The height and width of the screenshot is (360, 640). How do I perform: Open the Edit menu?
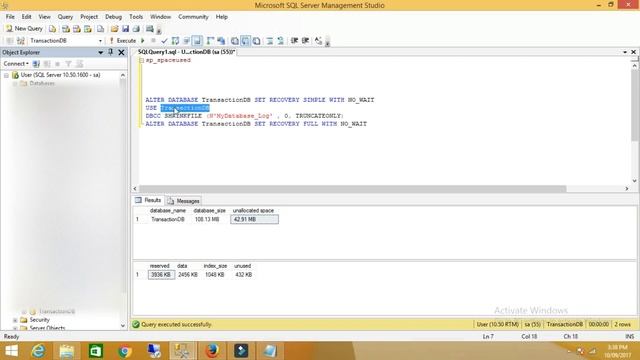click(27, 17)
